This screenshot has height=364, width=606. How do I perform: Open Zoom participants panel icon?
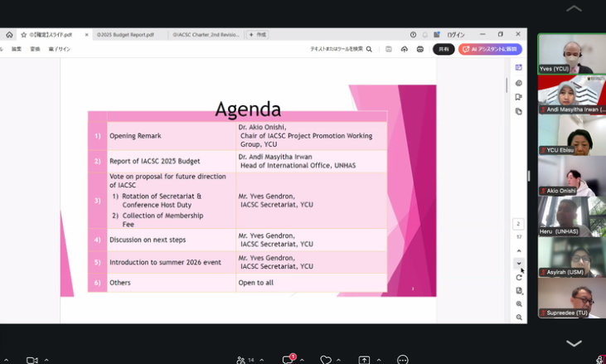(241, 360)
